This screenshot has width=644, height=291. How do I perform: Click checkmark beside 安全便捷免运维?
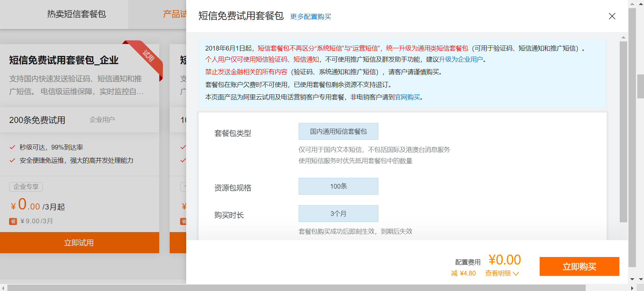(12, 160)
